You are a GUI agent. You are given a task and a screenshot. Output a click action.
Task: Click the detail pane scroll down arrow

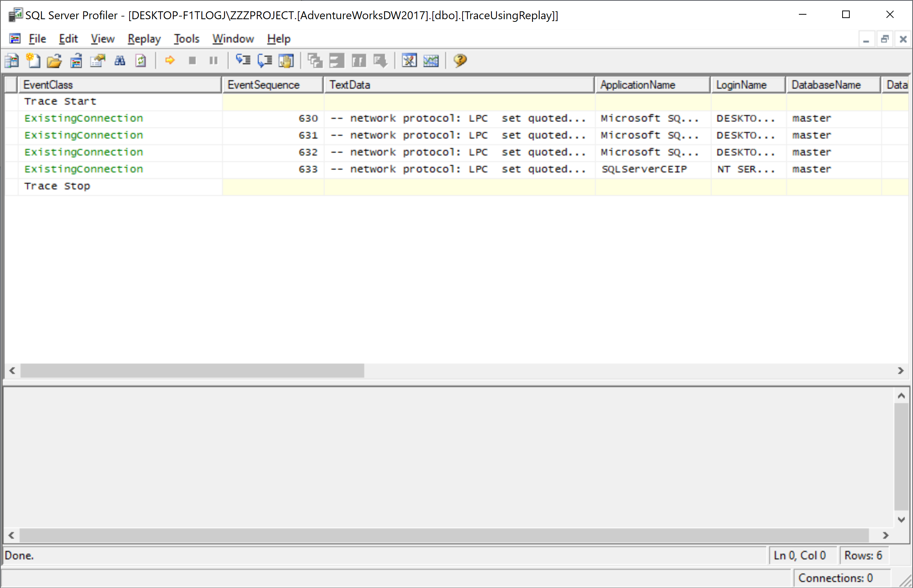point(901,519)
